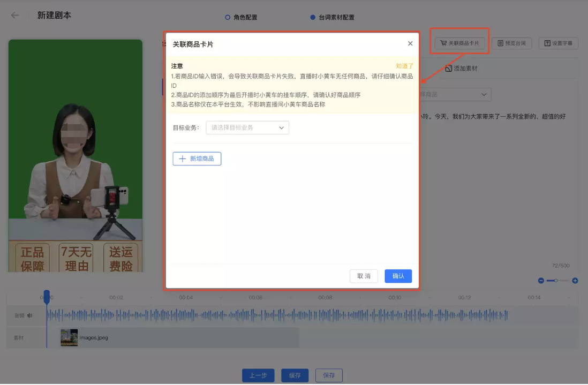This screenshot has width=588, height=385.
Task: Open the 目标业务 dropdown
Action: (247, 127)
